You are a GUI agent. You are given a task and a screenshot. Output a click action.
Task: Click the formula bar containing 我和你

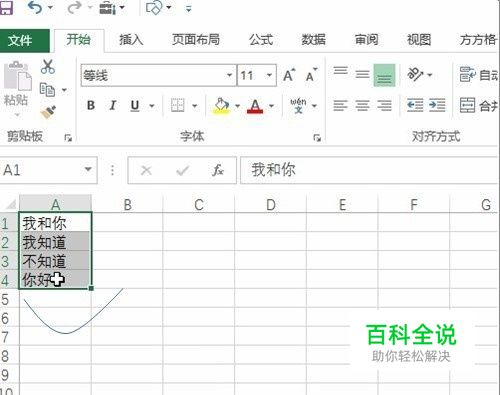[x=369, y=170]
